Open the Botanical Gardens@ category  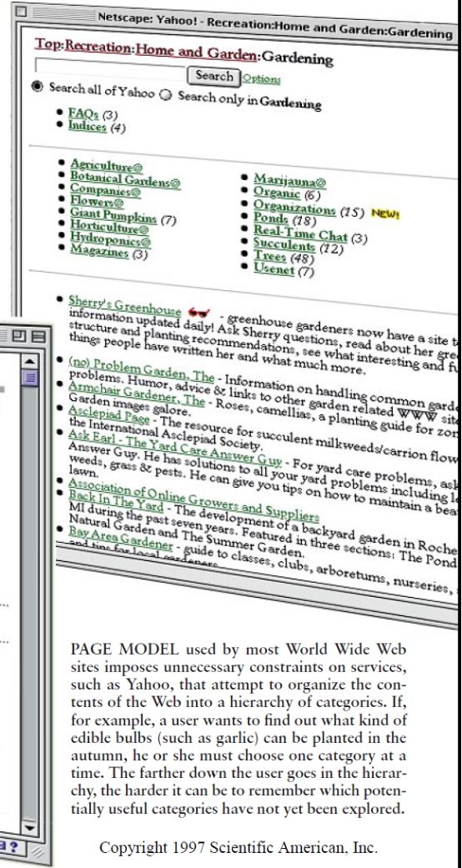tap(125, 179)
